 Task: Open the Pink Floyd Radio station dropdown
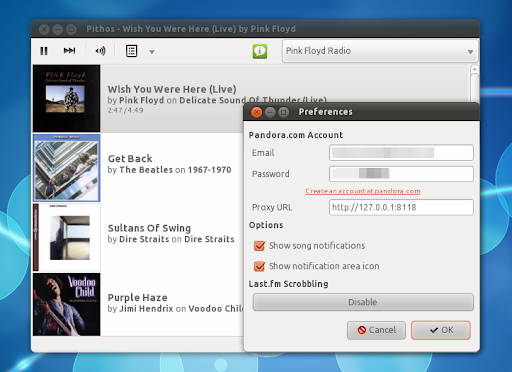point(380,51)
